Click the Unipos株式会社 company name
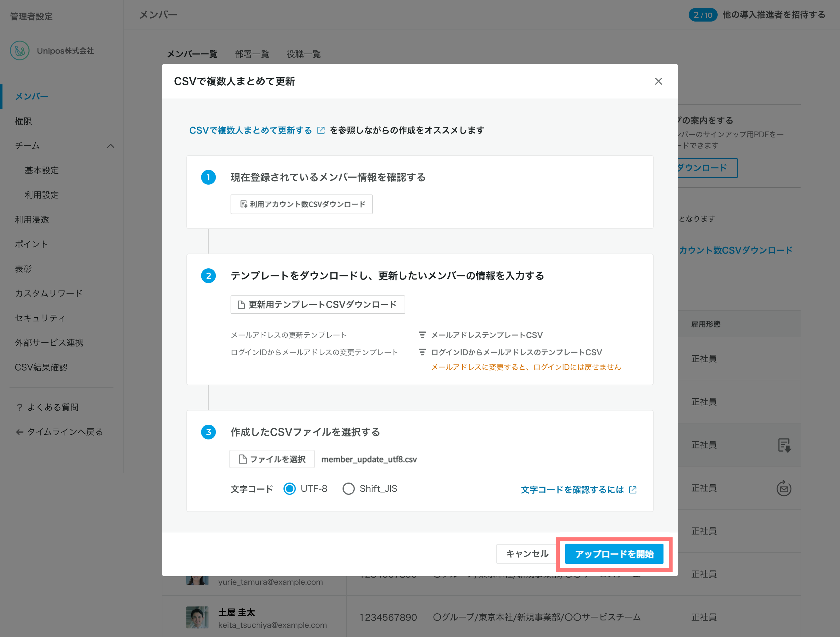The width and height of the screenshot is (840, 637). tap(65, 50)
